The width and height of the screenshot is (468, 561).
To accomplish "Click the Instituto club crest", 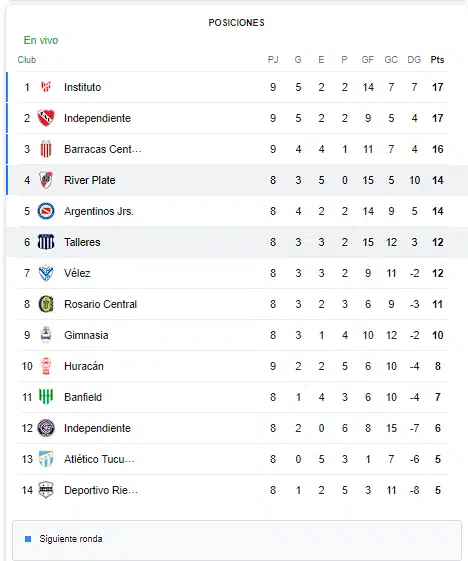I will pos(46,87).
